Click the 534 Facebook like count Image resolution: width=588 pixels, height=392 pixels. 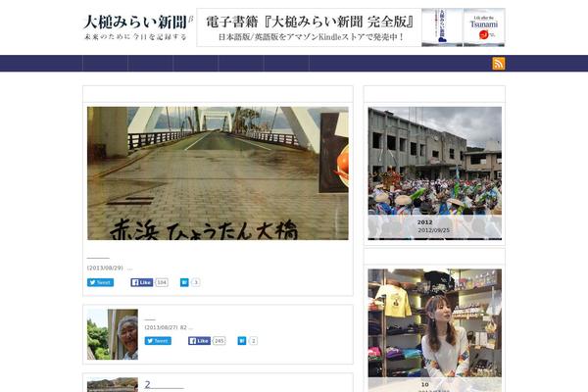(162, 282)
